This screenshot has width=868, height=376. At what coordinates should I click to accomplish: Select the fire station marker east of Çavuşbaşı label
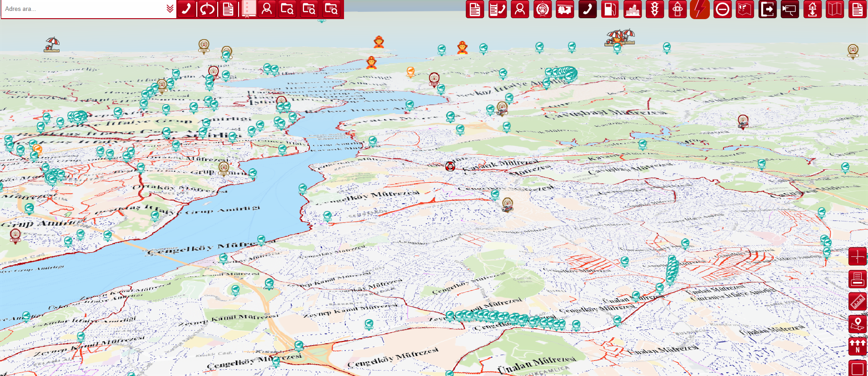pos(743,121)
